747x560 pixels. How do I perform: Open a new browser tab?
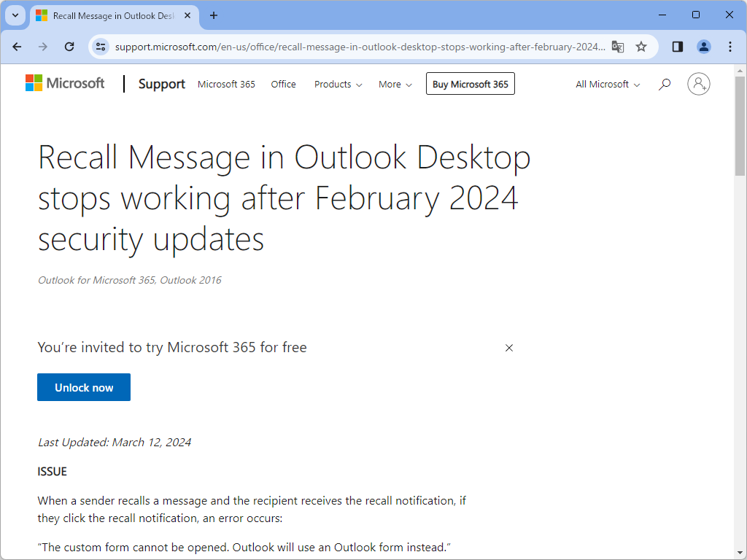coord(214,16)
